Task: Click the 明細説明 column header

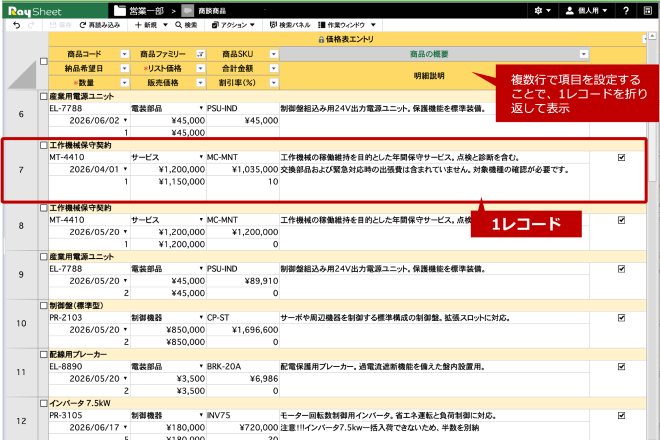Action: tap(429, 76)
